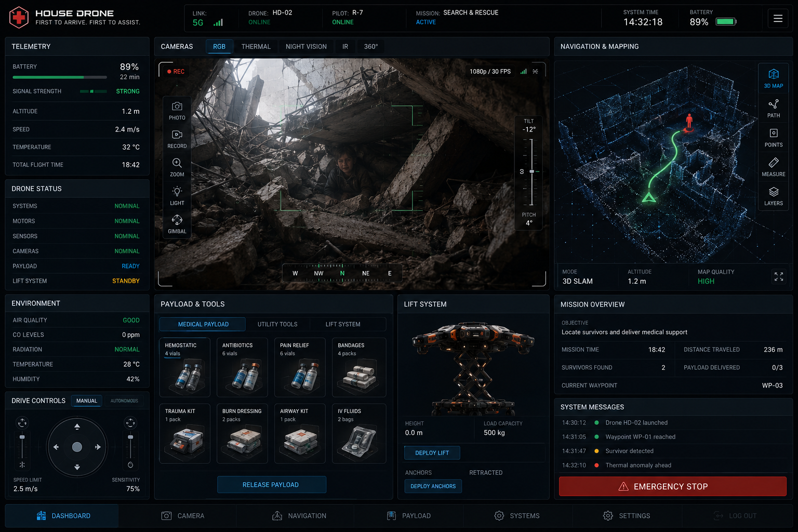
Task: Click the 'Thermal anomaly ahead' message
Action: [638, 465]
